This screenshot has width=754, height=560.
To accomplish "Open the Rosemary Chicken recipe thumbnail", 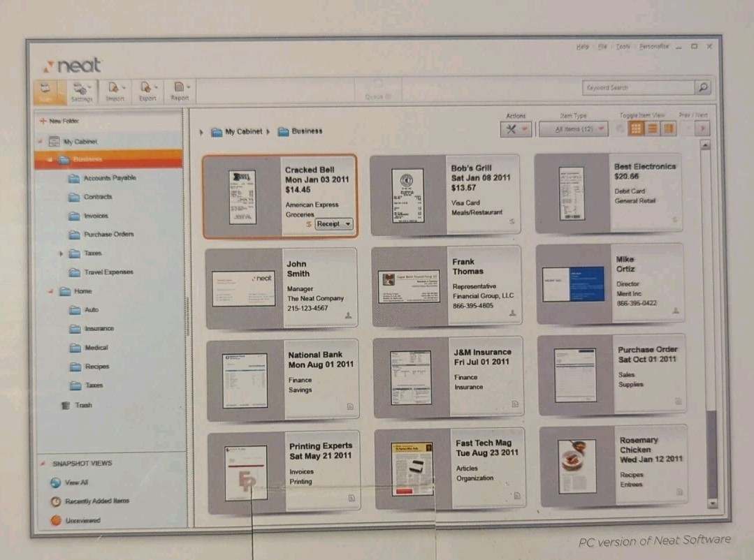I will click(577, 466).
